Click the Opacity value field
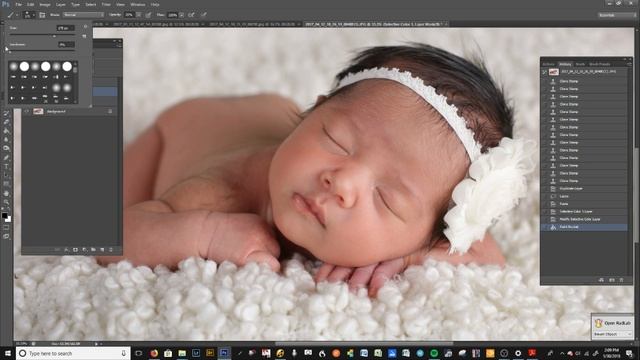The height and width of the screenshot is (360, 640). coord(129,15)
